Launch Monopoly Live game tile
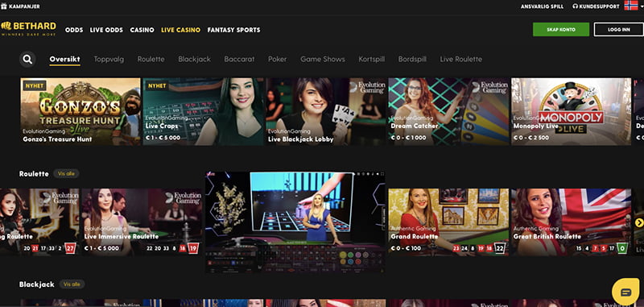 click(572, 111)
